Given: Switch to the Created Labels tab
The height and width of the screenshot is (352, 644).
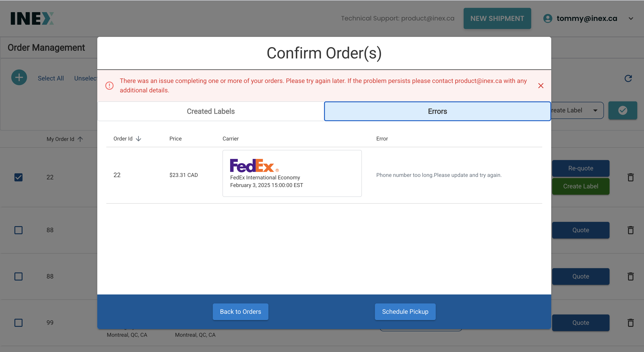Looking at the screenshot, I should (x=211, y=111).
